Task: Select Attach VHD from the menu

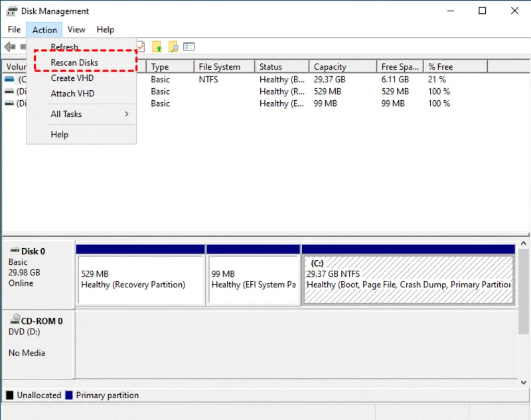Action: 72,94
